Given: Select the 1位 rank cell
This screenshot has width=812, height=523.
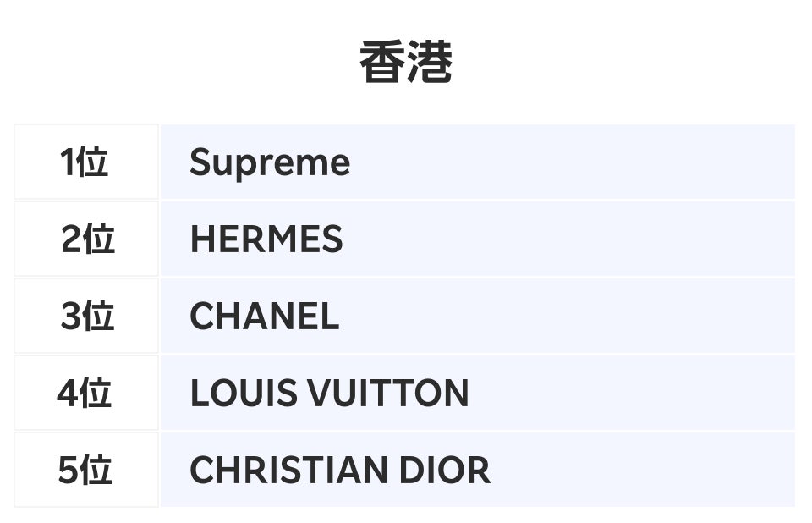Looking at the screenshot, I should point(85,162).
